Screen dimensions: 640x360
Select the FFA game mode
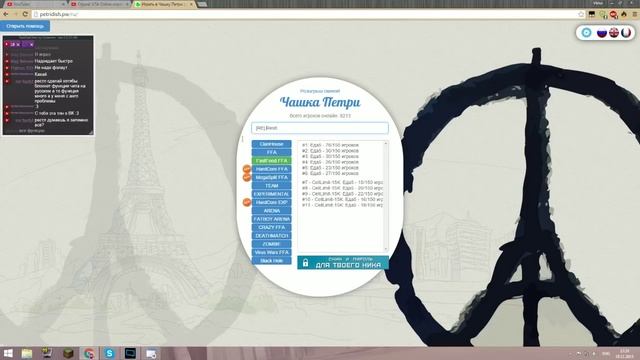pos(271,152)
